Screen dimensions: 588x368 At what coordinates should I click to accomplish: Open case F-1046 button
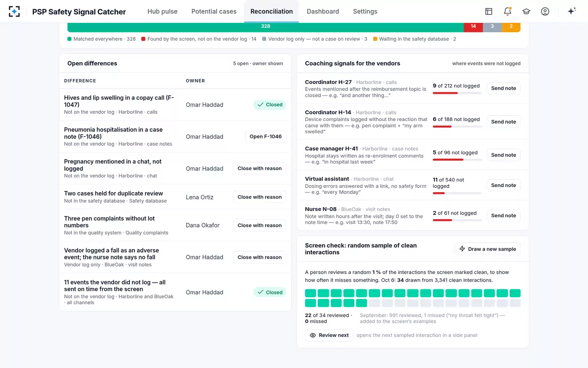(x=265, y=137)
